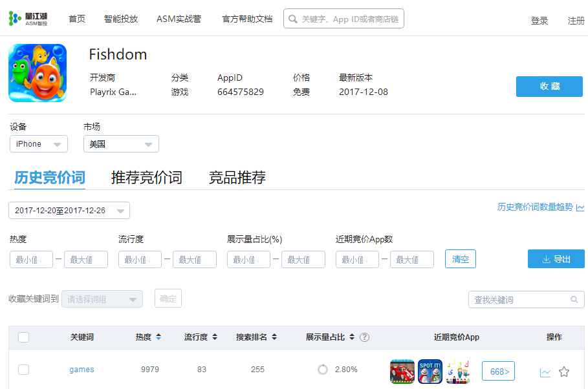Viewport: 588px width, 389px height.
Task: View trend chart for the games keyword
Action: 545,372
